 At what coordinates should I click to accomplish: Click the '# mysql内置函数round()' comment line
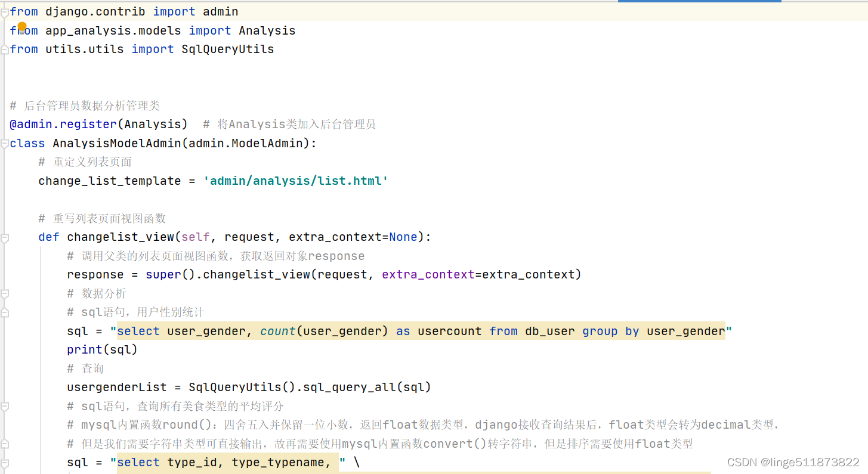coord(422,425)
